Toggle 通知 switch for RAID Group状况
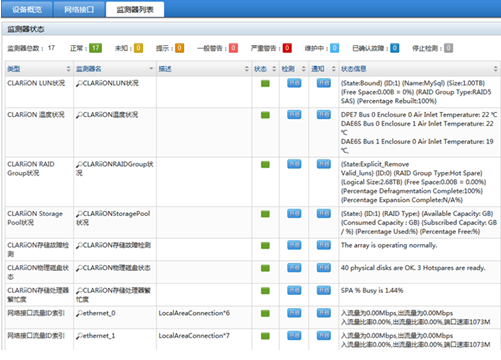Image resolution: width=501 pixels, height=360 pixels. point(324,164)
